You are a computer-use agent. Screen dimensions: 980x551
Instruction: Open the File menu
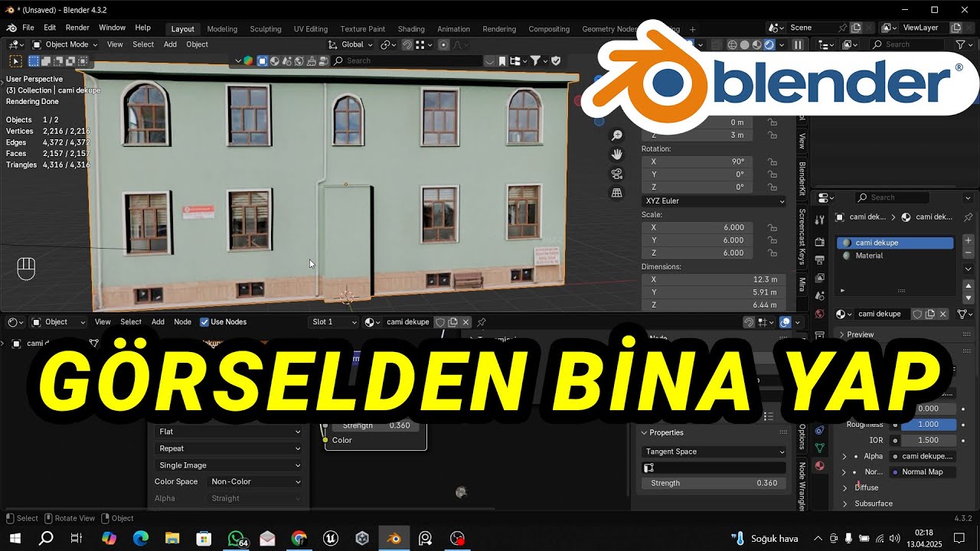(x=28, y=28)
